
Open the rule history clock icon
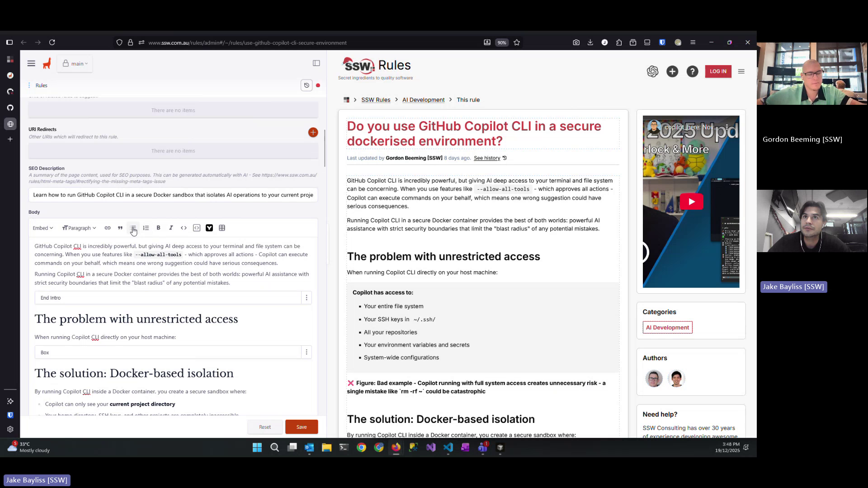[307, 85]
